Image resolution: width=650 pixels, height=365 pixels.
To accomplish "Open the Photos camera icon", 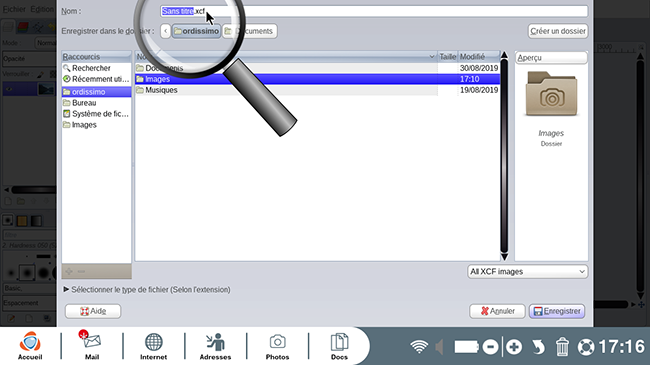I will pyautogui.click(x=277, y=346).
